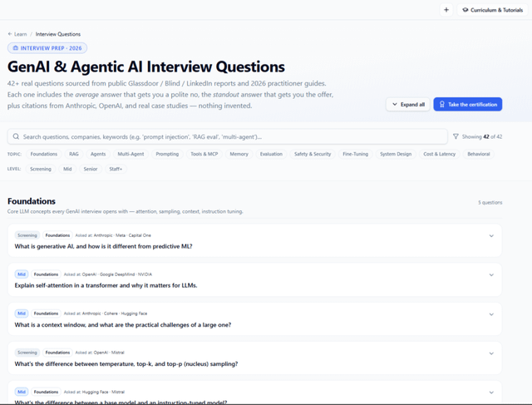Viewport: 532px width, 405px height.
Task: Click Take the certification button
Action: (x=467, y=104)
